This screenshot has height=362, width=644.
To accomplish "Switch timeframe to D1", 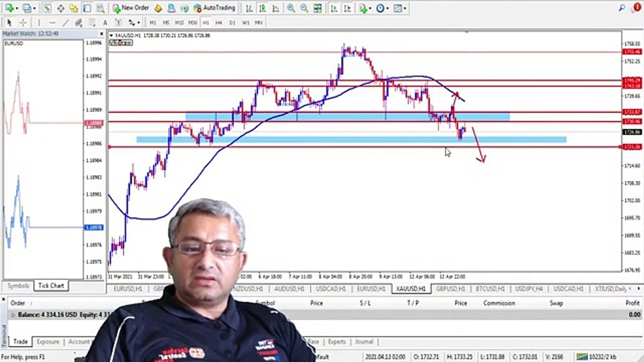I will pos(232,23).
